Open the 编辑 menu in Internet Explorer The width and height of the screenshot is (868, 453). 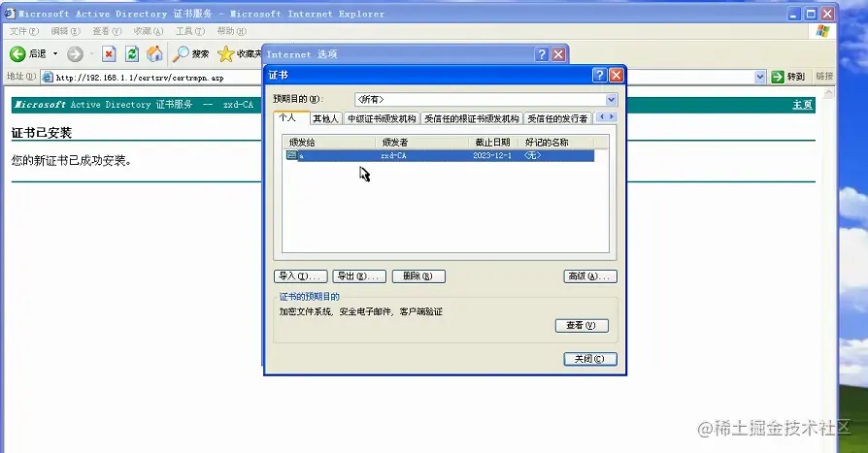[65, 31]
